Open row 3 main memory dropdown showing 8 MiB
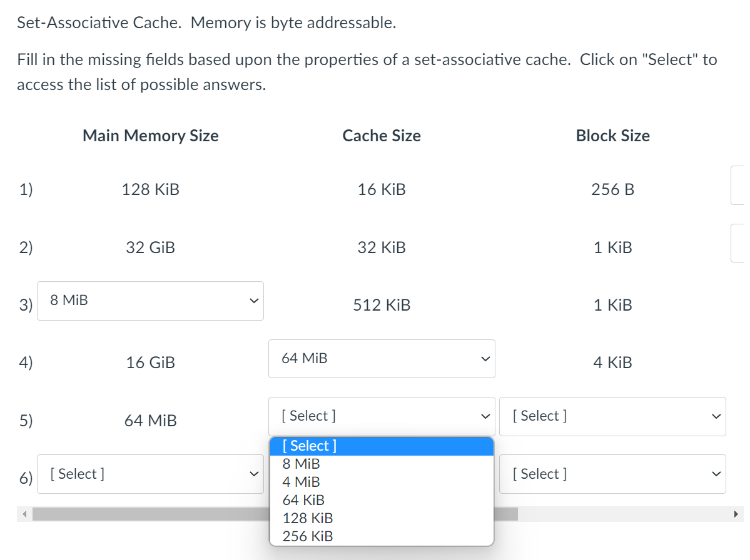The height and width of the screenshot is (560, 750). point(150,301)
